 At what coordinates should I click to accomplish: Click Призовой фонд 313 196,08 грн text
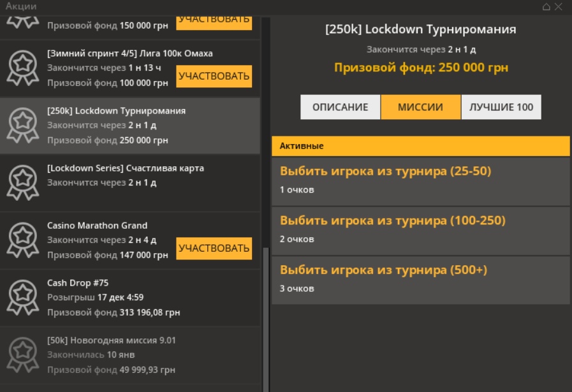(x=114, y=312)
